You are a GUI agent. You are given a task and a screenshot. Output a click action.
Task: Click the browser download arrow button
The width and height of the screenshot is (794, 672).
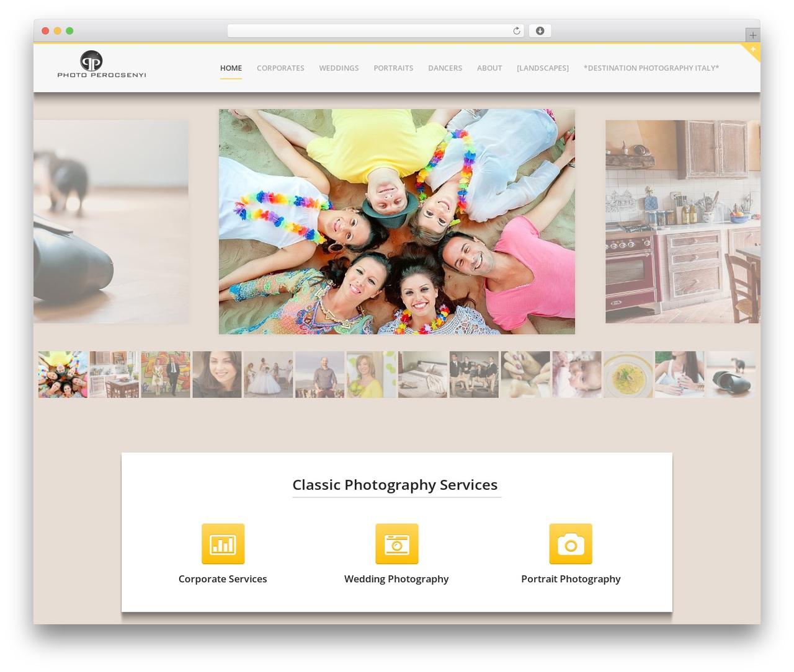(x=540, y=31)
